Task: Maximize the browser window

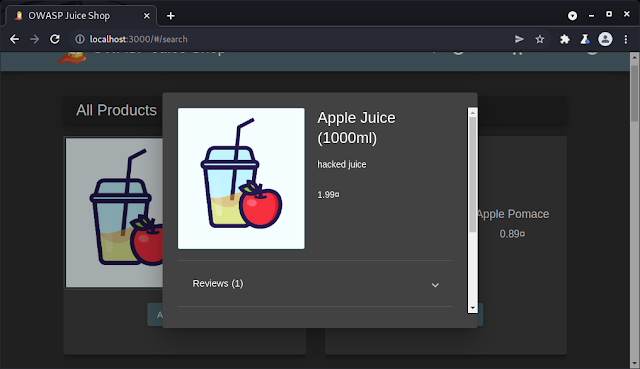Action: tap(609, 14)
